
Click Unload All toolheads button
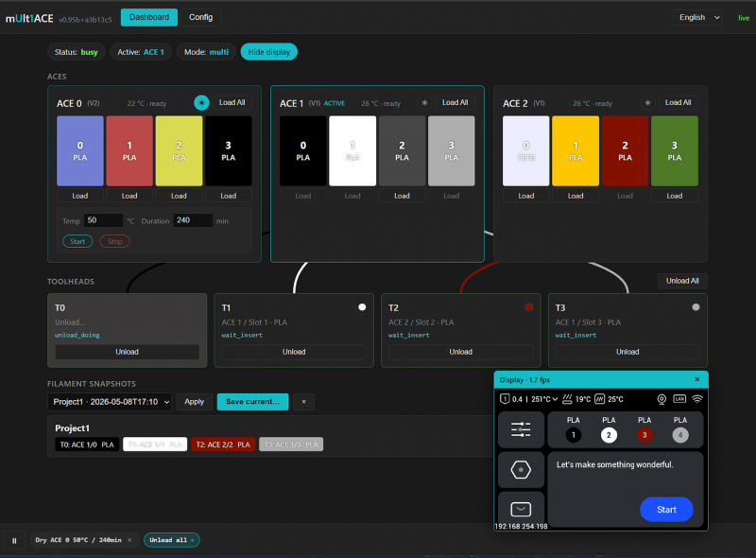(682, 281)
